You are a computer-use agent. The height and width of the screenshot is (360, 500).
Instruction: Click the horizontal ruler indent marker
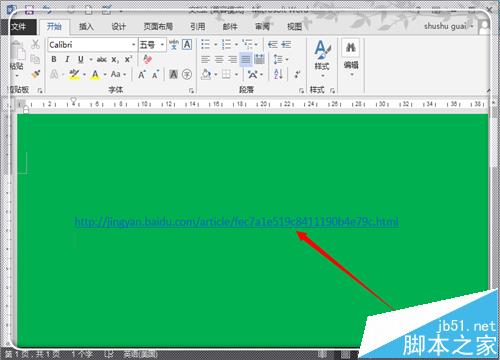pos(73,100)
